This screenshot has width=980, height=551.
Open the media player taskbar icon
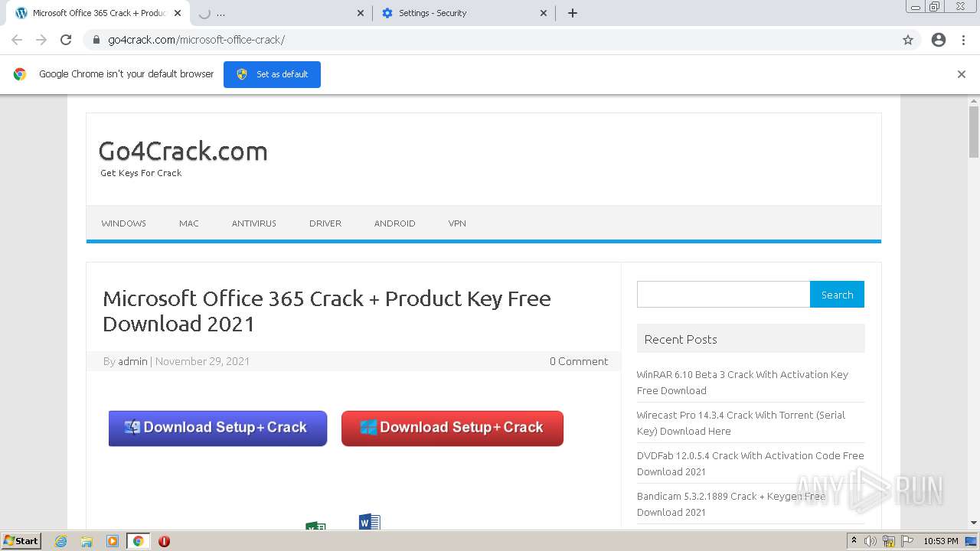tap(113, 541)
